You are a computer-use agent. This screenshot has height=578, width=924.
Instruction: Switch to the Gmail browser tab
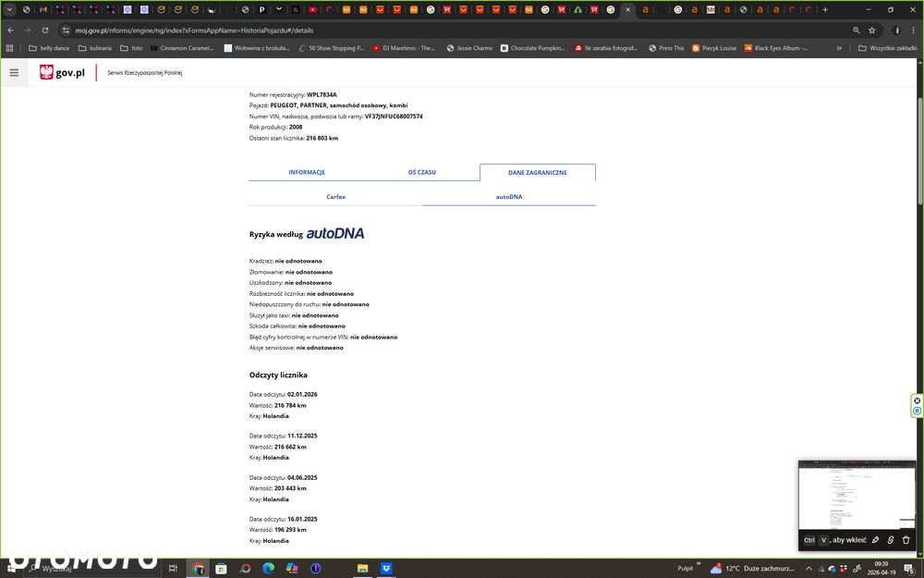tap(43, 9)
